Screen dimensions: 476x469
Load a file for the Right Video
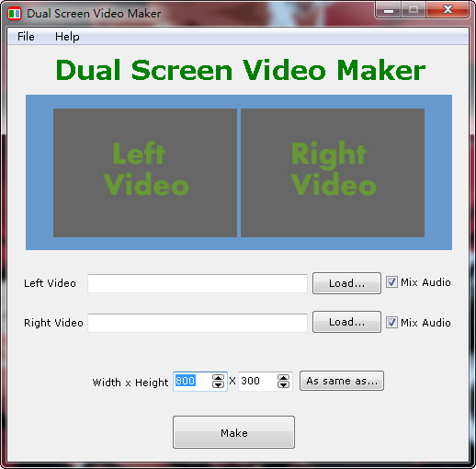point(346,322)
